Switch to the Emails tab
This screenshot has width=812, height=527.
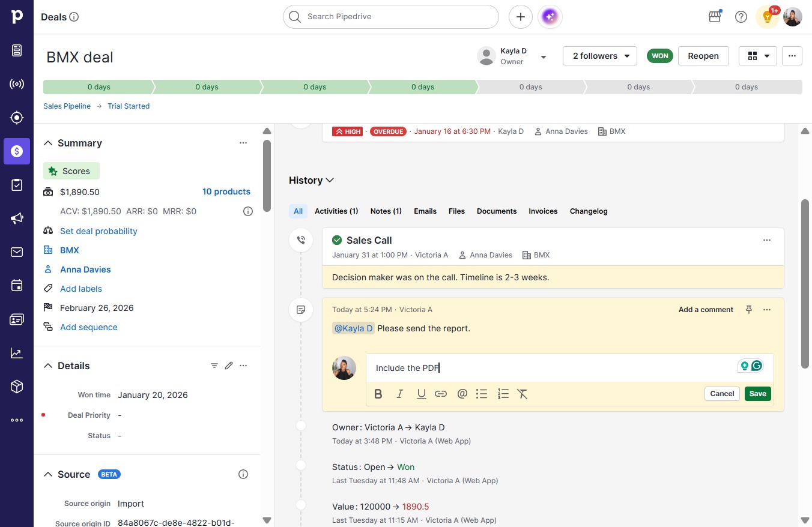(425, 211)
